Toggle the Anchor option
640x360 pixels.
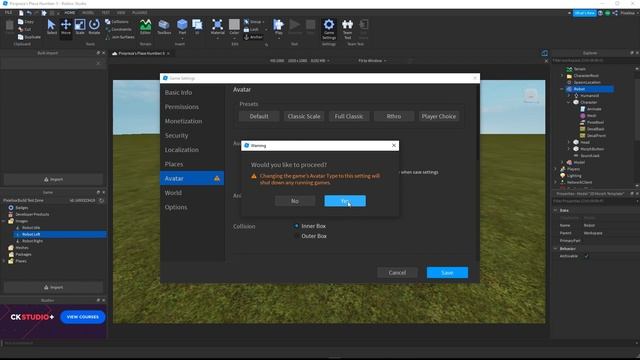pyautogui.click(x=253, y=37)
